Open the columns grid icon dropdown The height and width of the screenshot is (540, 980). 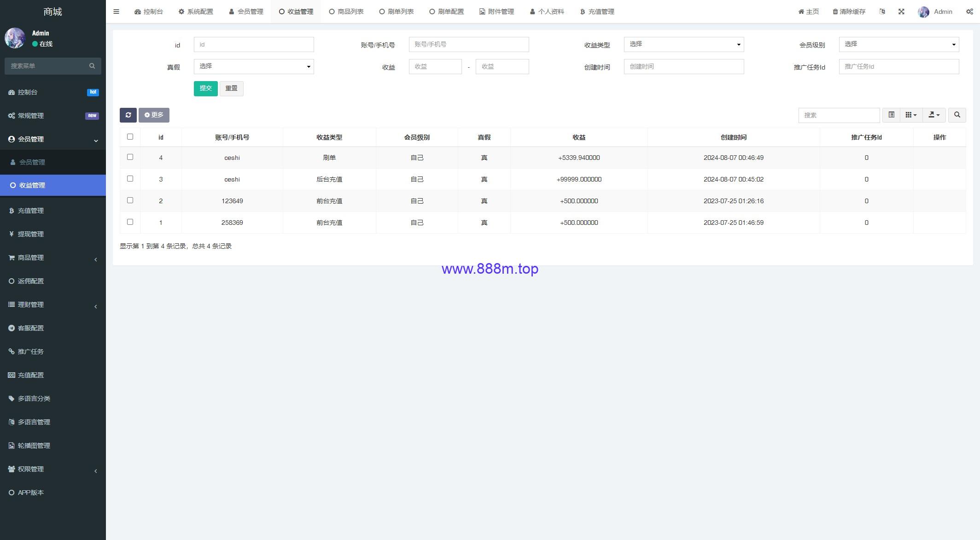(x=911, y=115)
